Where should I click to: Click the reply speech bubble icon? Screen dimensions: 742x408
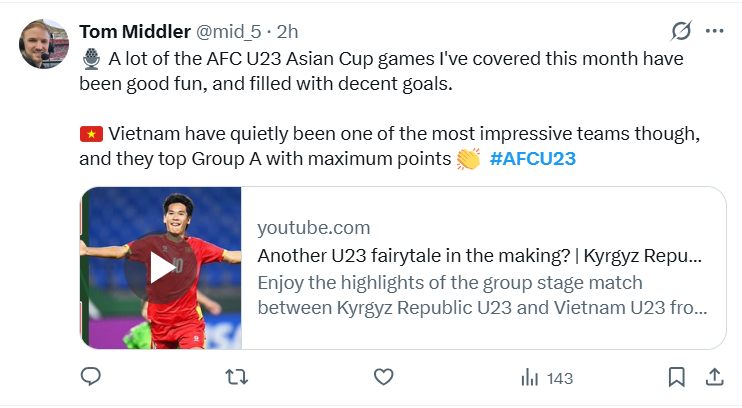coord(91,377)
